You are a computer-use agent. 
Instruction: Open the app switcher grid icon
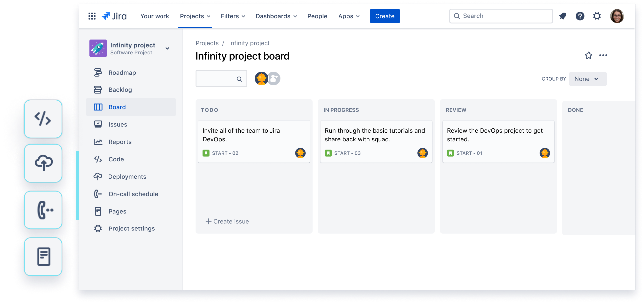(x=92, y=16)
